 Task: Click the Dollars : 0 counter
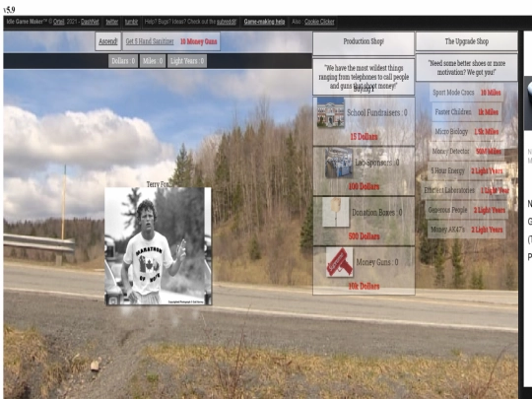point(123,61)
